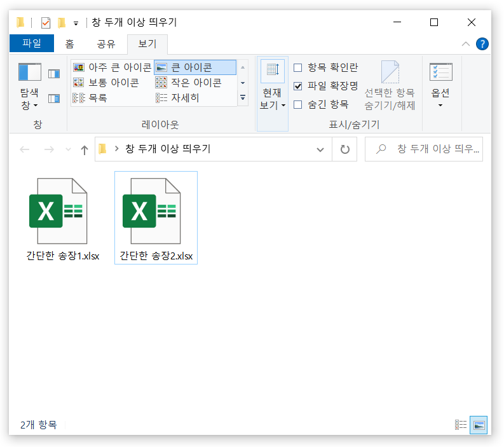Enable the 항목 확인란 checkbox
Screen dimensions: 504x447
(x=298, y=67)
